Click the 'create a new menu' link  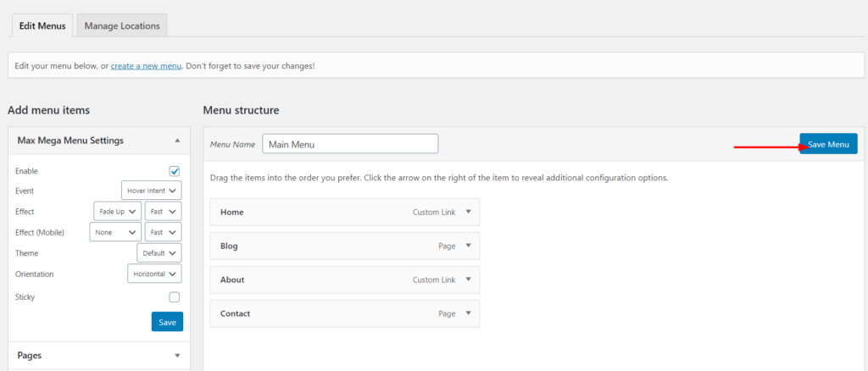tap(145, 65)
